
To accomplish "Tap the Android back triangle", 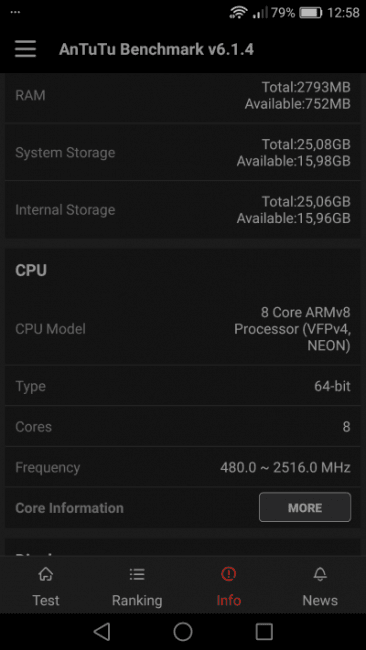I will [102, 632].
